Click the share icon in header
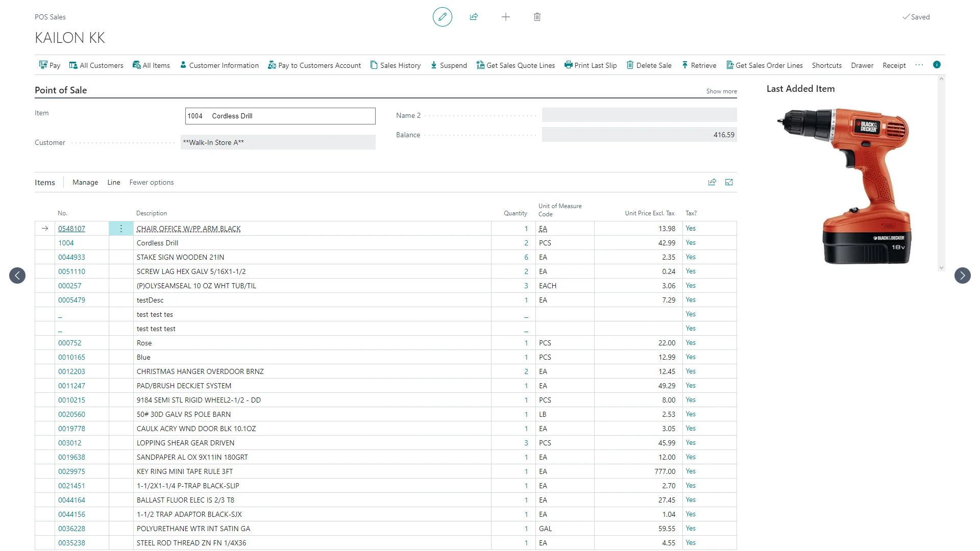The height and width of the screenshot is (551, 980). 474,17
